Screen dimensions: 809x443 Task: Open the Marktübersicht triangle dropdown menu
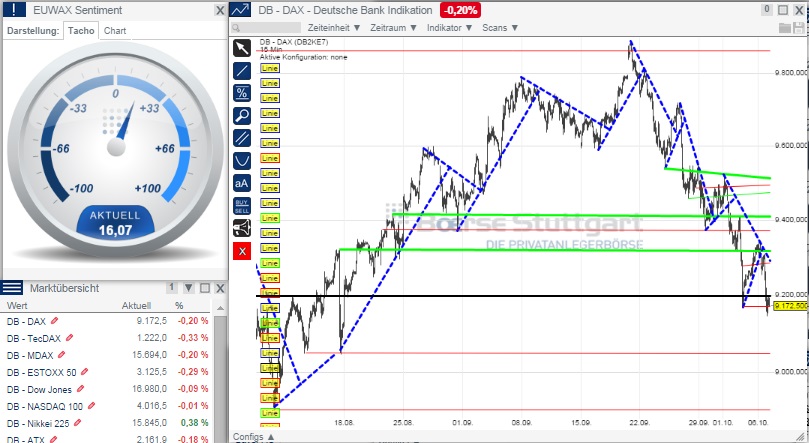188,288
